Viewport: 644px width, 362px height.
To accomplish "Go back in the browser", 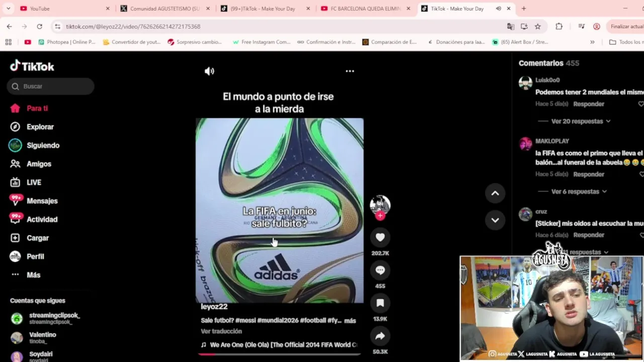I will pos(10,26).
